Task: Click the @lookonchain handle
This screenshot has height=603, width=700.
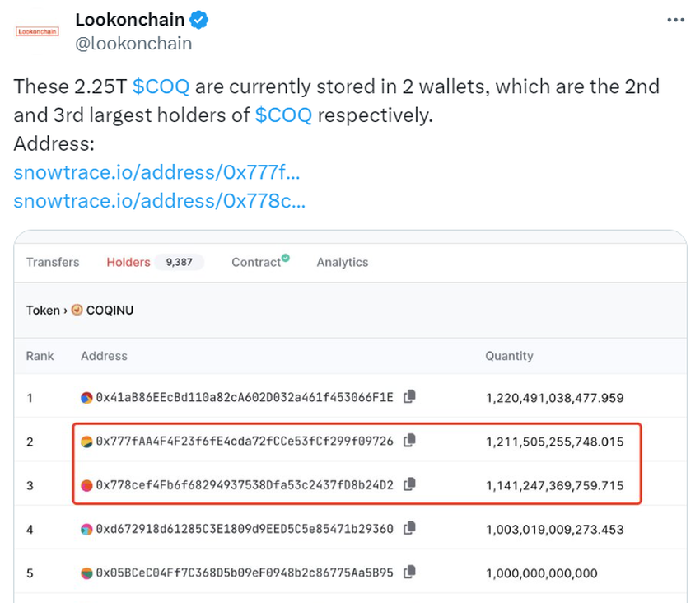Action: pyautogui.click(x=133, y=44)
